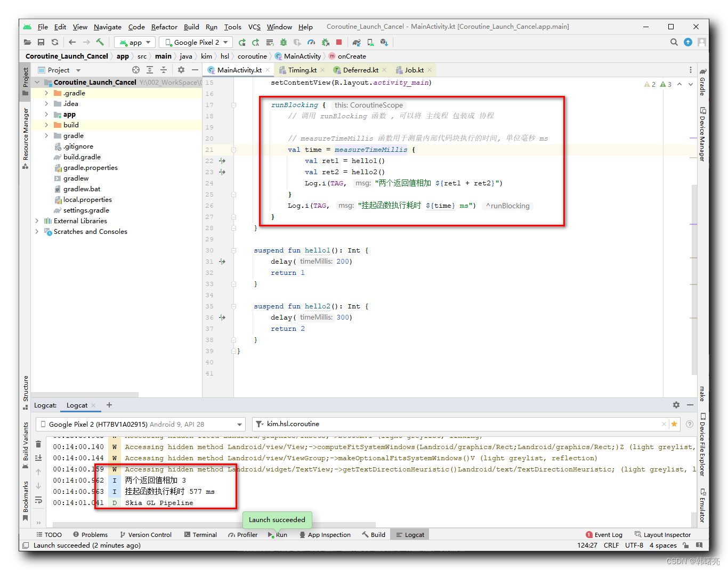
Task: Click the locate/select opened file target icon
Action: point(136,70)
